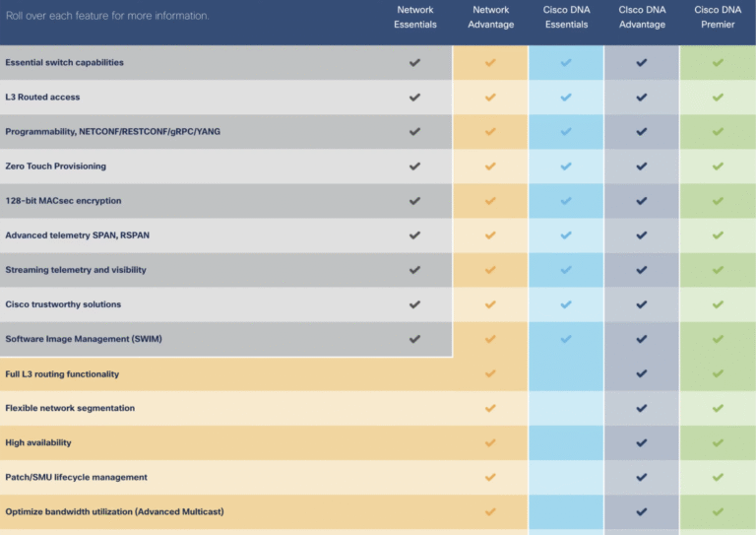Image resolution: width=756 pixels, height=535 pixels.
Task: Select the Cisco DNA Premier column header
Action: [718, 17]
